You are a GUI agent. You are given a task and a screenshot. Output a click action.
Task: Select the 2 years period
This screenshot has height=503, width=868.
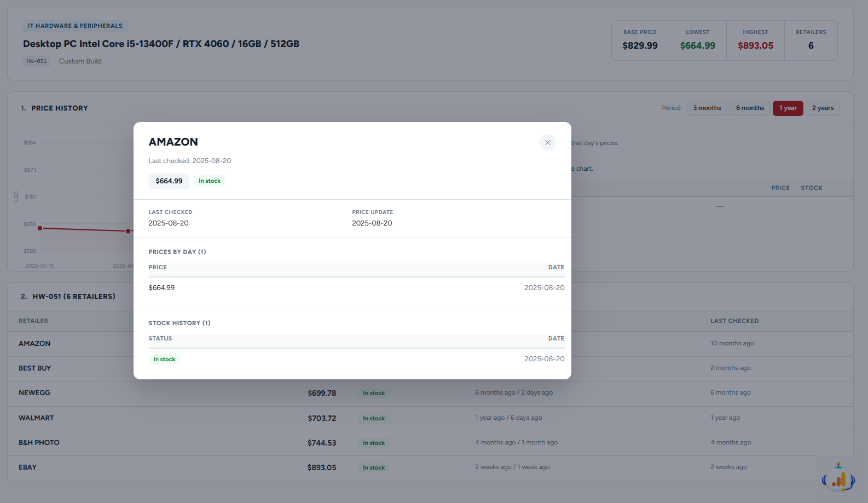(x=823, y=108)
